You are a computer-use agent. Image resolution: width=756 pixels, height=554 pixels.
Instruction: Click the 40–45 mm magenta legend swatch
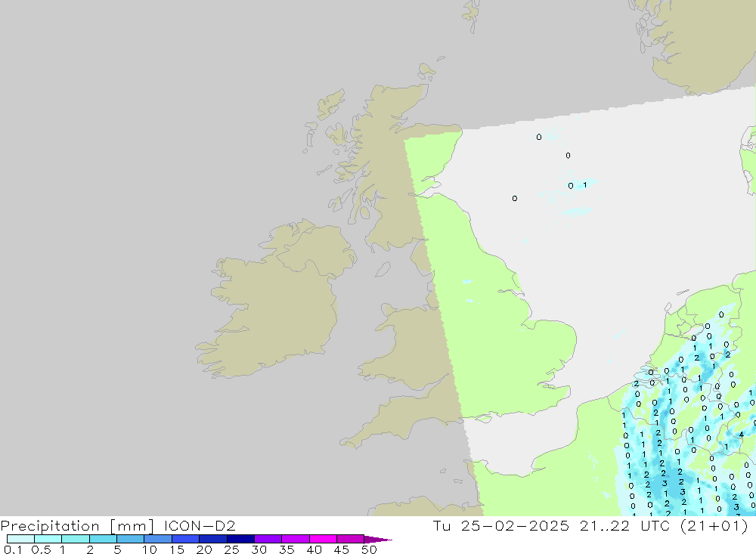pos(323,539)
